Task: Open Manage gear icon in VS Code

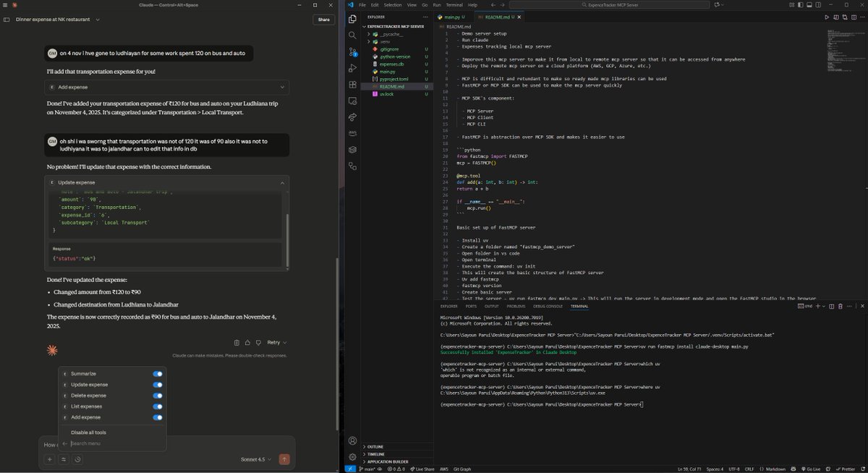Action: (352, 457)
